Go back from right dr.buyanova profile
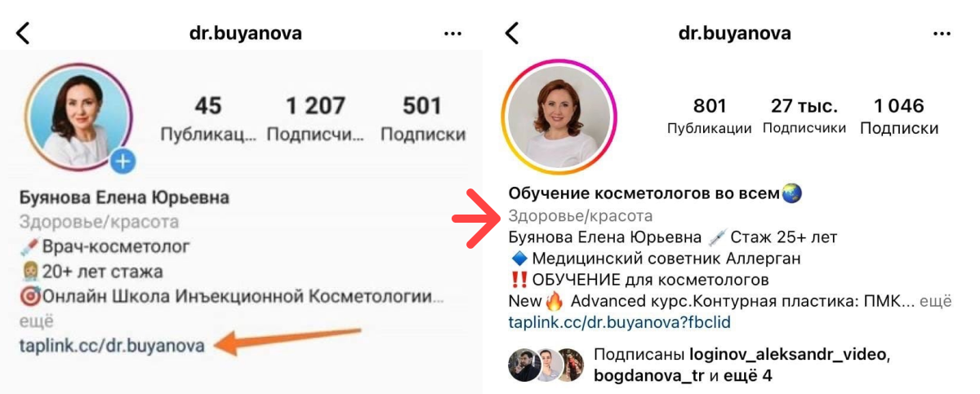 tap(512, 33)
